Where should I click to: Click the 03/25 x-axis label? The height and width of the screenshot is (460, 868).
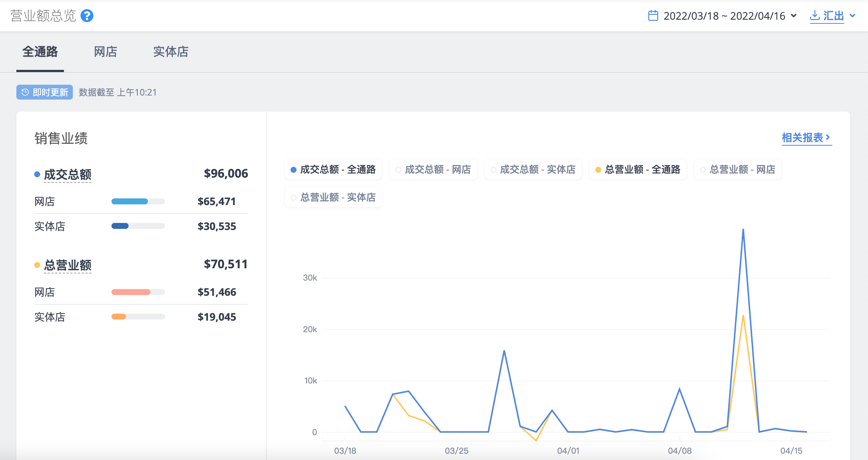click(x=457, y=451)
